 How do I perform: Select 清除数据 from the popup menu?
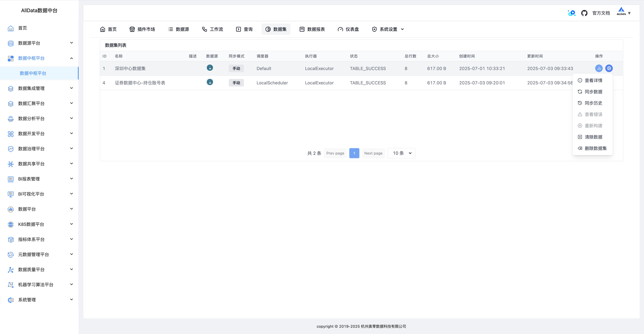coord(593,137)
